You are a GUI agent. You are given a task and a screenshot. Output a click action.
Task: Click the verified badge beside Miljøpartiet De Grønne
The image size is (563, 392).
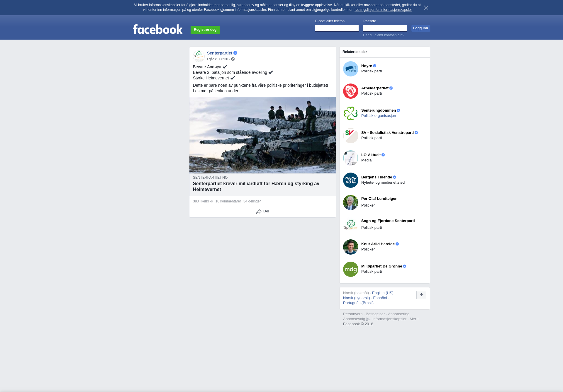tap(404, 266)
